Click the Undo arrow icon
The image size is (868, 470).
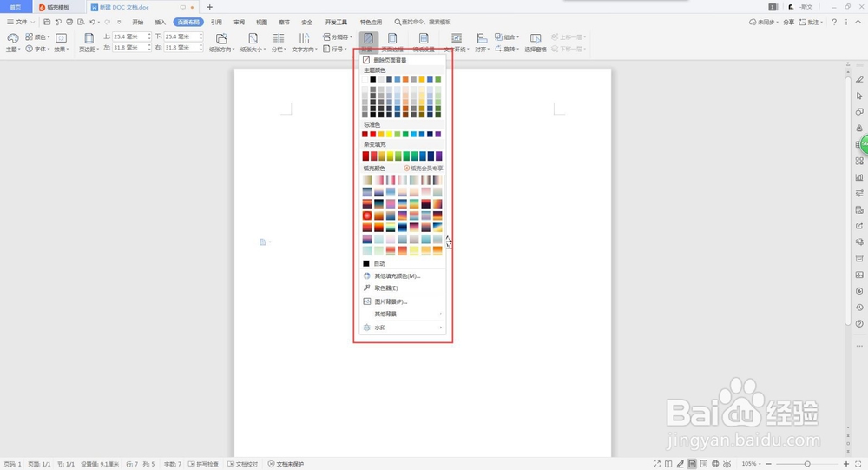coord(93,23)
